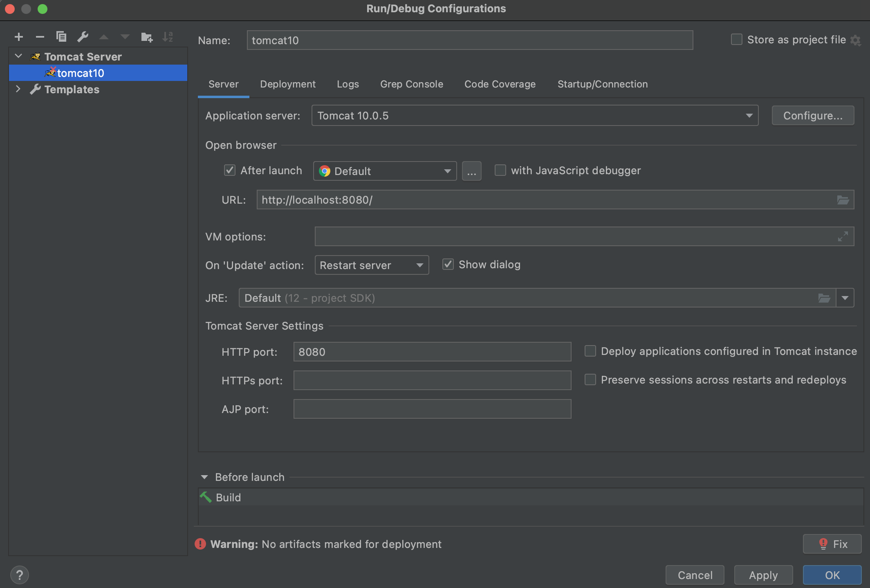This screenshot has width=870, height=588.
Task: Click the OK button
Action: tap(832, 575)
